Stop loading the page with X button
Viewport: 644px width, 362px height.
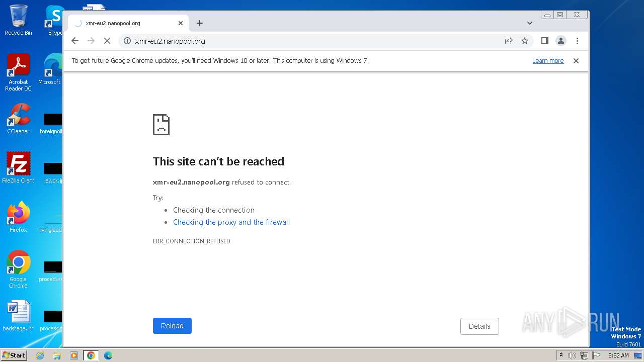[107, 41]
